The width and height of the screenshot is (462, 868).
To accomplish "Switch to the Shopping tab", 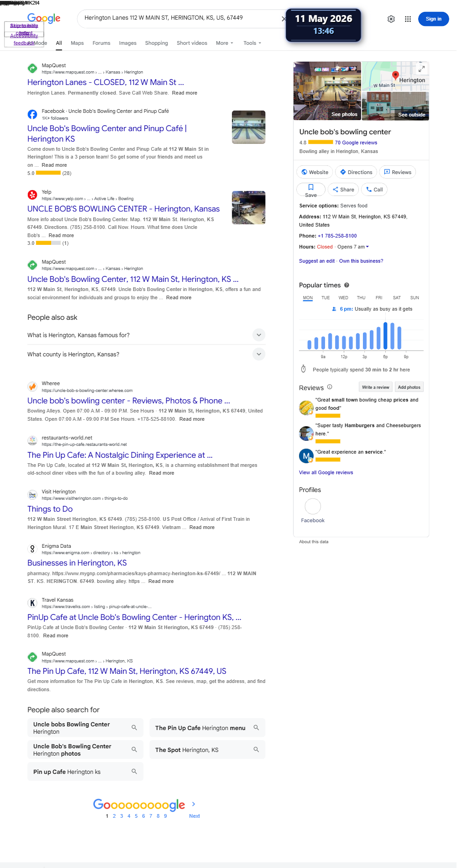I will tap(157, 43).
